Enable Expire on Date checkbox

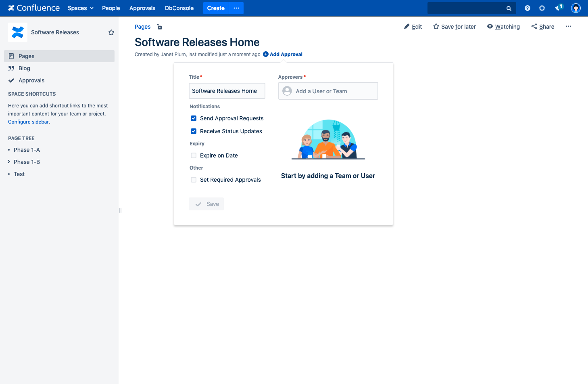[x=194, y=155]
